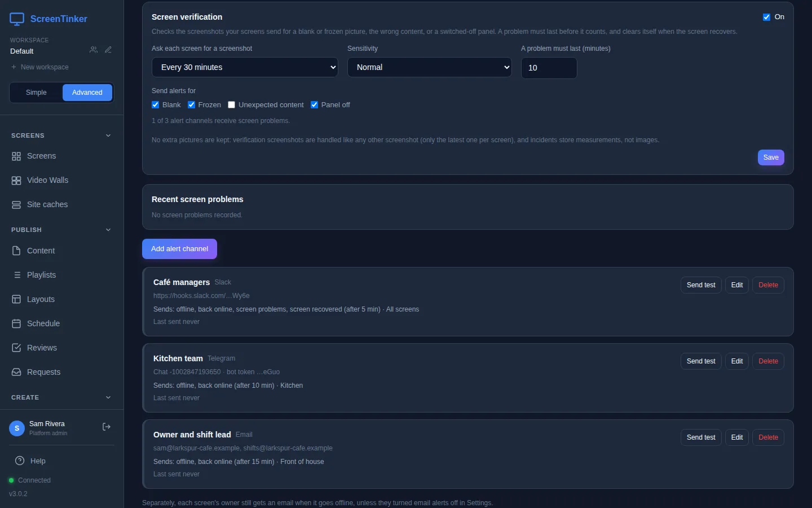Click the Default workspace name
Screen dimensions: 812x508
[22, 51]
